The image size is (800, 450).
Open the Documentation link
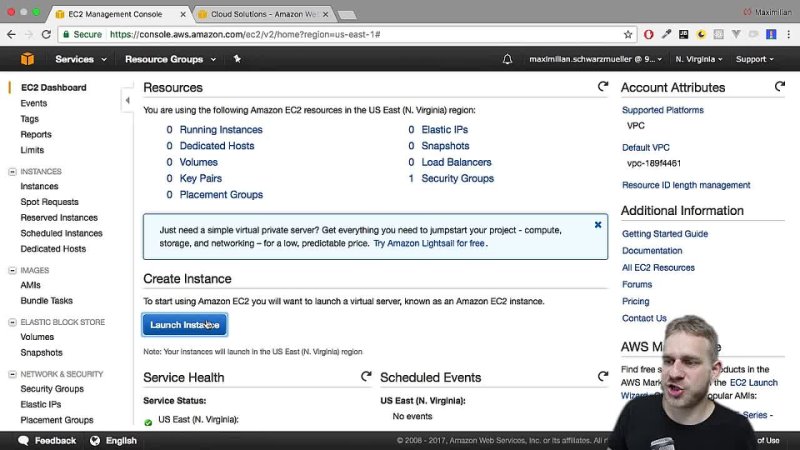coord(652,251)
